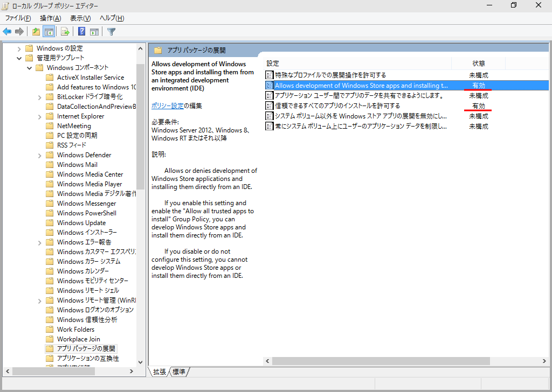This screenshot has height=392, width=552.
Task: Select the アプリ パッケージの展開 tree item
Action: (x=86, y=348)
